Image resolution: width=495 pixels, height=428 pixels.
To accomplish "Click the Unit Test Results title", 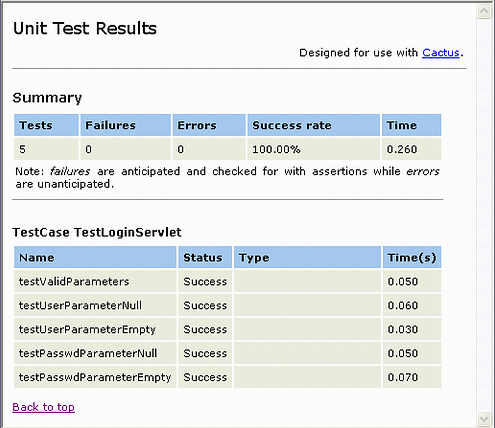I will click(85, 28).
